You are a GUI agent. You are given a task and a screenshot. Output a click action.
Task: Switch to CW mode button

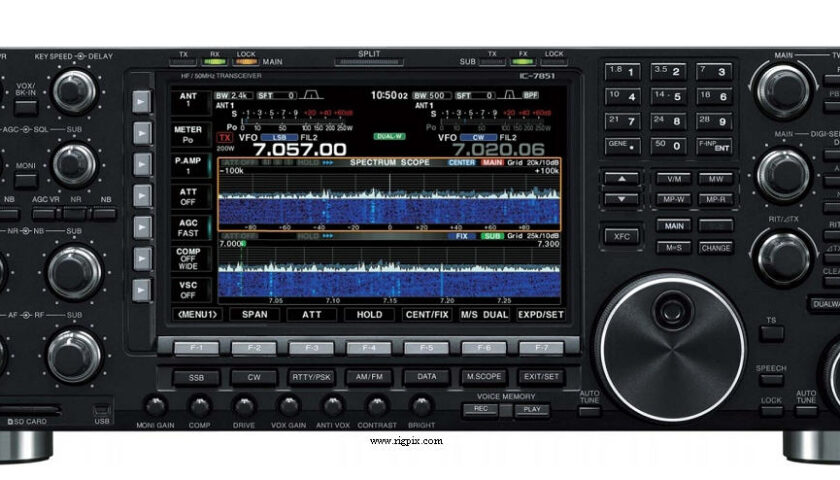254,377
